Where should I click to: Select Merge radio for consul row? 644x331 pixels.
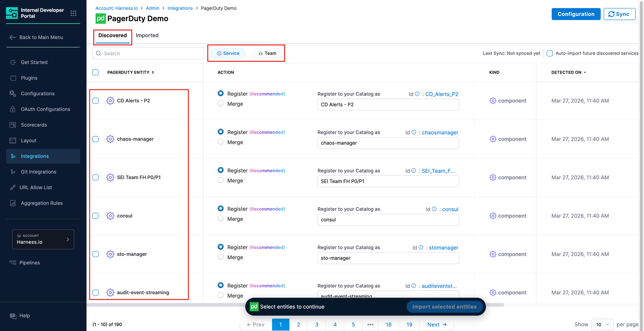221,219
